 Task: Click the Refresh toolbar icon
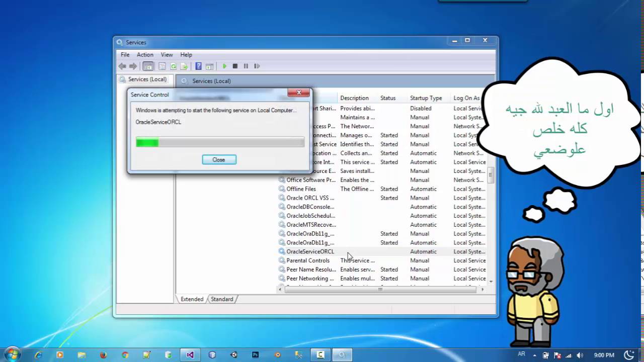(173, 66)
